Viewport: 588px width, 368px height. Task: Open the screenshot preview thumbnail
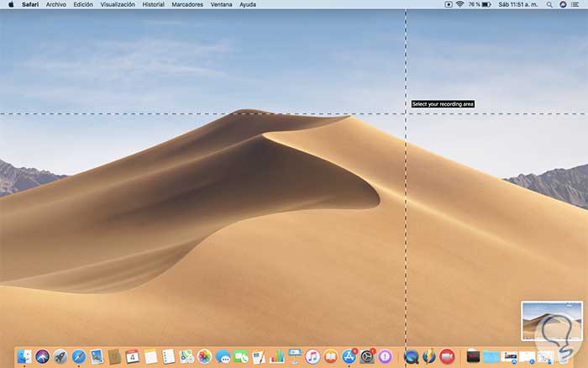point(552,321)
